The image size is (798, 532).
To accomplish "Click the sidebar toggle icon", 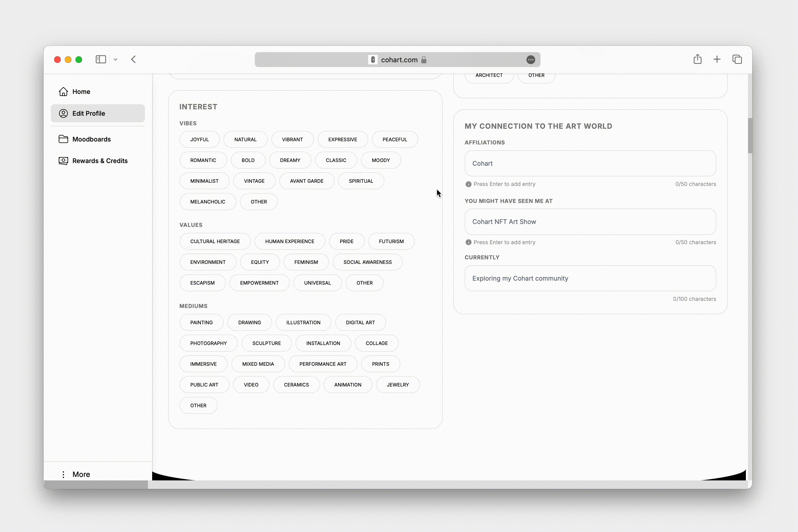I will tap(101, 59).
